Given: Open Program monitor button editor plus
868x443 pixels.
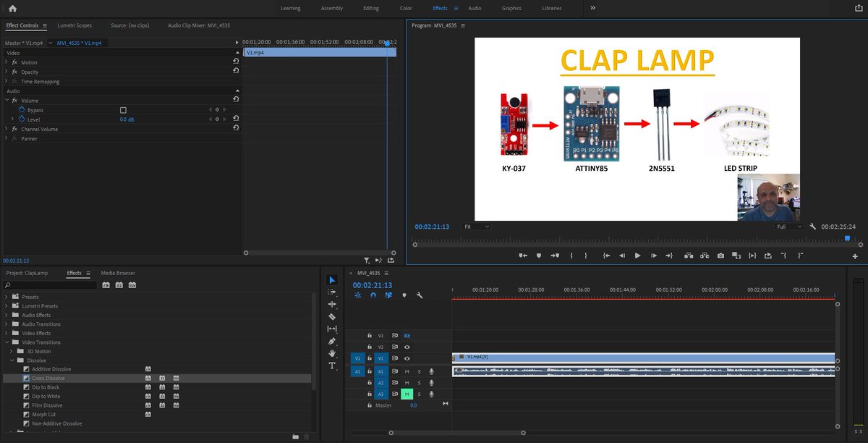Looking at the screenshot, I should [x=855, y=256].
